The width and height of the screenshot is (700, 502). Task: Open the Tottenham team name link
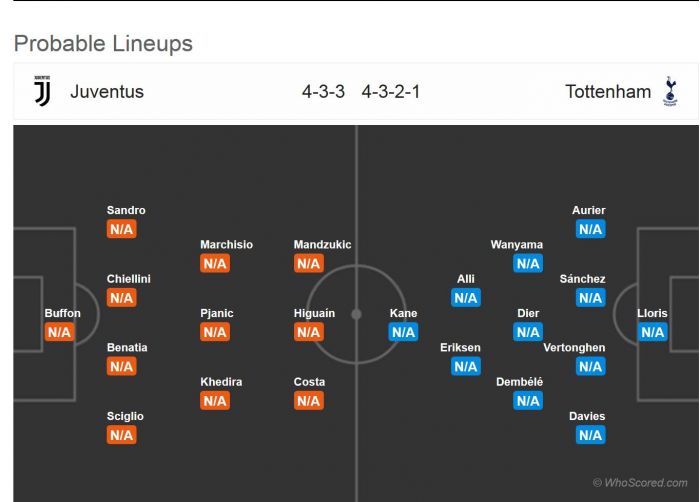(x=608, y=92)
